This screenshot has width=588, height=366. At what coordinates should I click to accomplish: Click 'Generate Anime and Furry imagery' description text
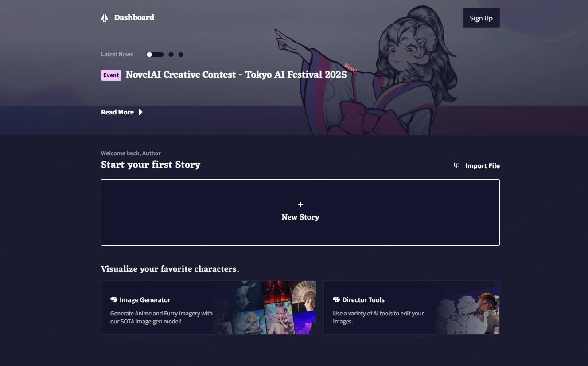coord(162,317)
